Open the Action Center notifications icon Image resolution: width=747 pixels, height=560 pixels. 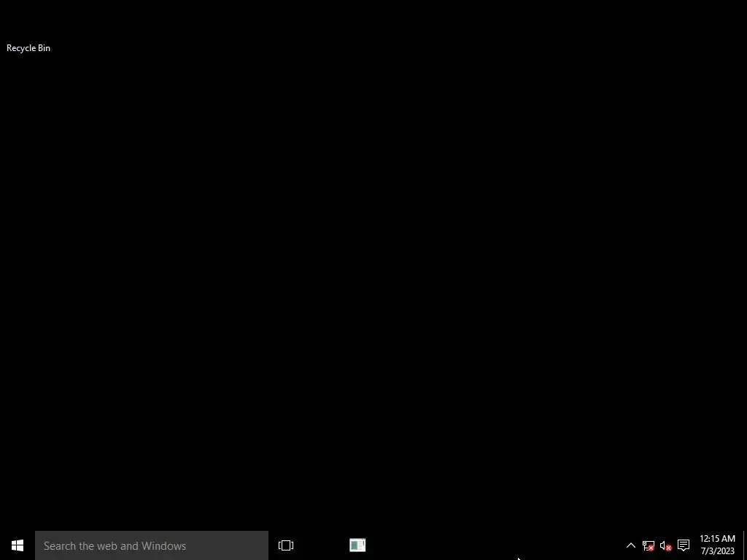[683, 545]
